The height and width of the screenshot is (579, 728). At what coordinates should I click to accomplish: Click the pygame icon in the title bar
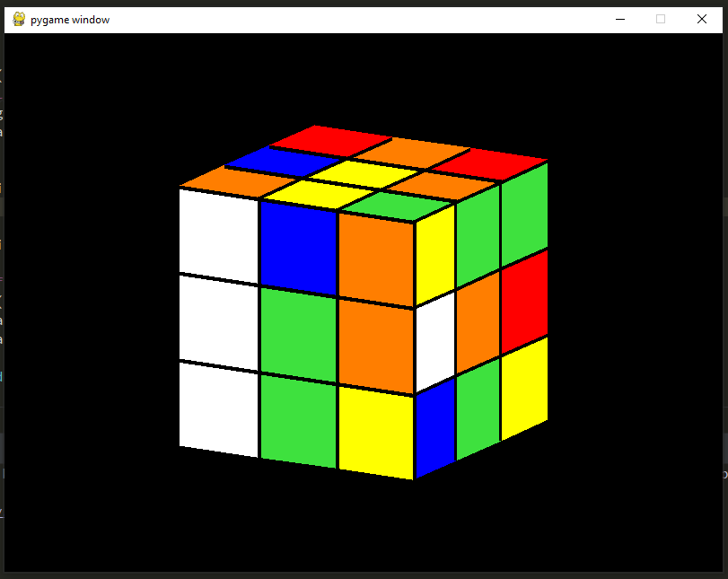pos(17,19)
